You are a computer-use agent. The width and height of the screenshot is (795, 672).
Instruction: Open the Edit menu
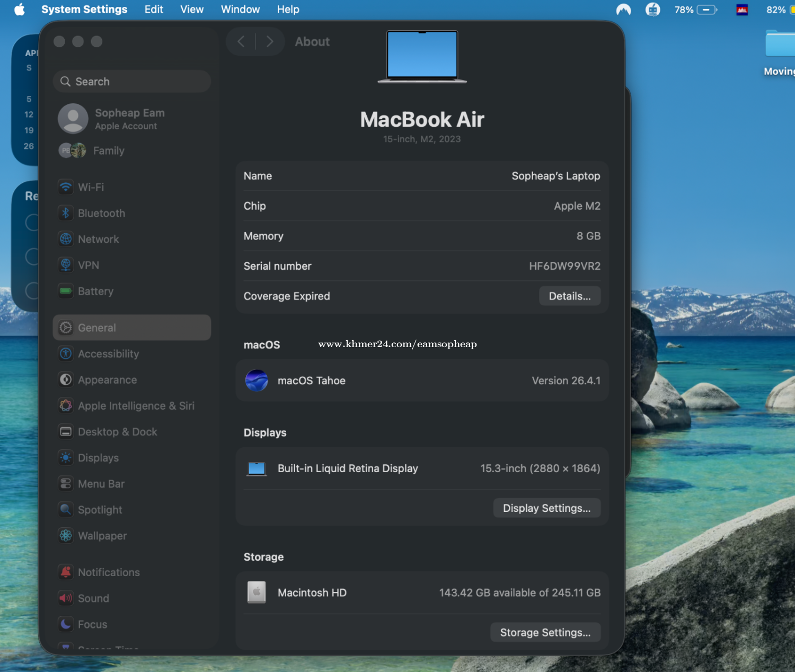pyautogui.click(x=154, y=10)
